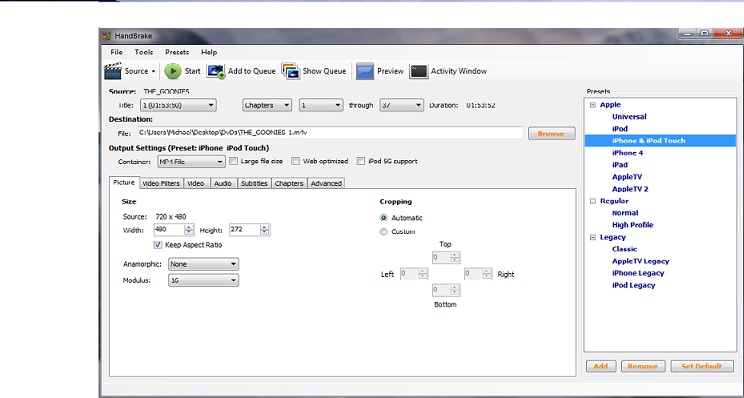Switch to the Subtitles tab
Viewport: 744px width, 398px height.
click(x=254, y=184)
